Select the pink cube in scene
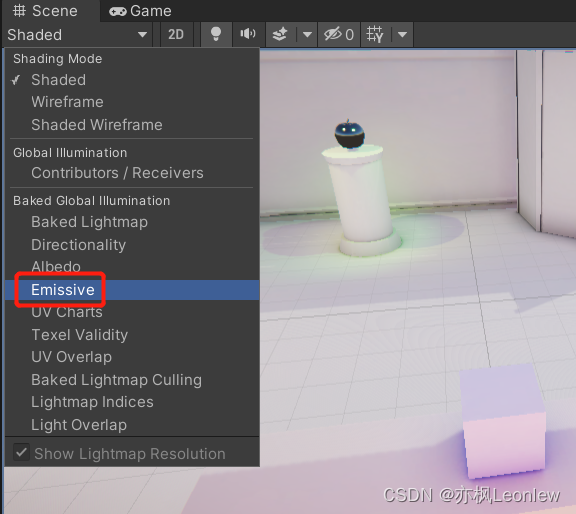 503,421
